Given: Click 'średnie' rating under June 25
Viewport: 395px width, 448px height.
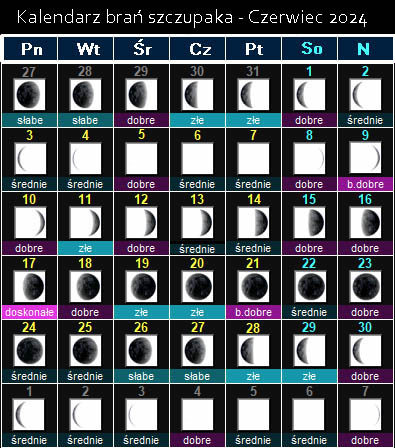Looking at the screenshot, I should [x=85, y=376].
